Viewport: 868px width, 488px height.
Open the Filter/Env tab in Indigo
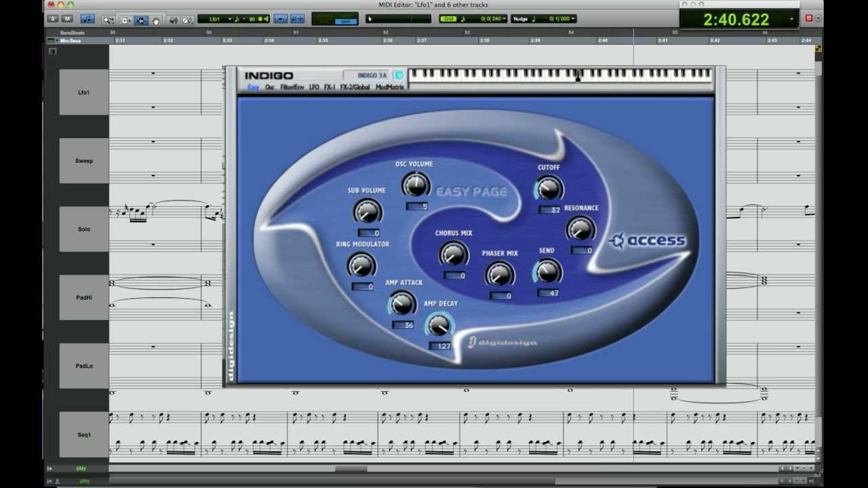(292, 87)
